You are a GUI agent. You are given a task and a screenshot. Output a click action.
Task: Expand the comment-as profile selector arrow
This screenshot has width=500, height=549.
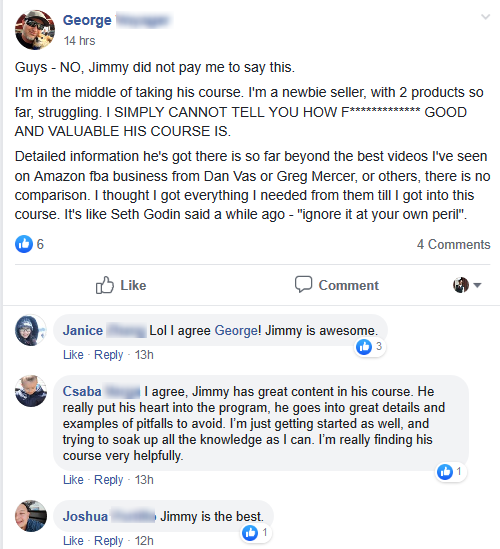coord(477,285)
